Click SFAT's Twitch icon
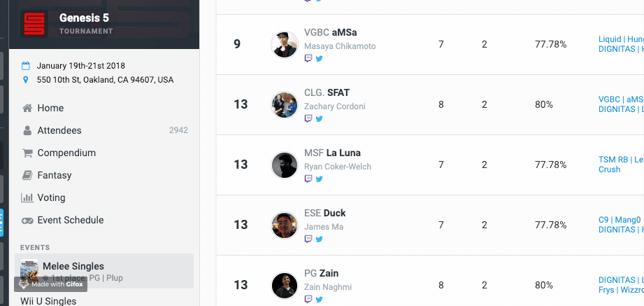The width and height of the screenshot is (644, 306). pyautogui.click(x=308, y=118)
